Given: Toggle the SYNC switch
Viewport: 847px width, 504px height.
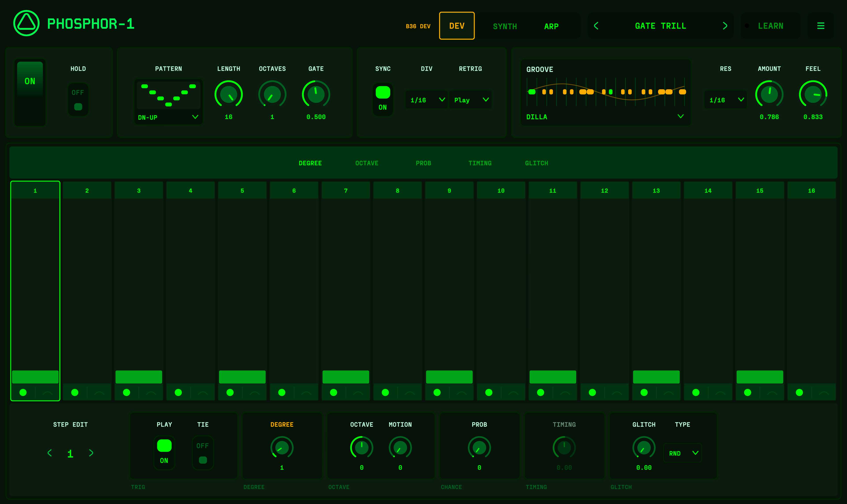Looking at the screenshot, I should click(x=383, y=100).
